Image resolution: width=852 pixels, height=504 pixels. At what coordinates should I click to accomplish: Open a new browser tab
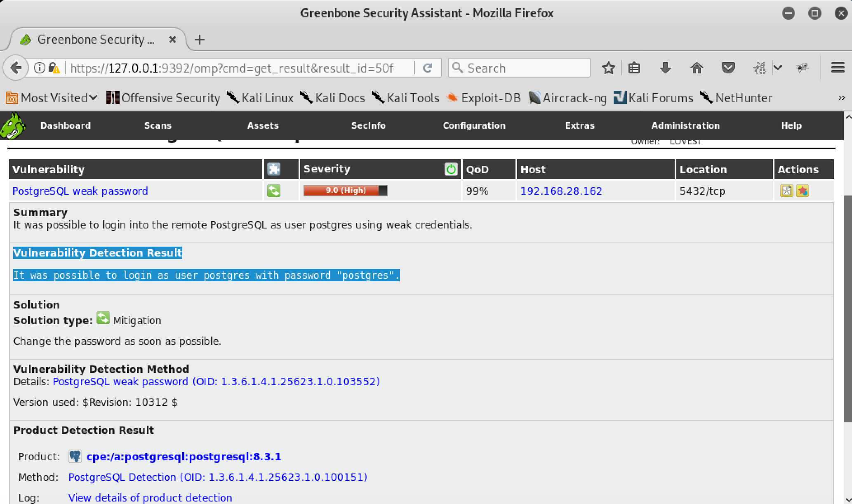point(200,40)
